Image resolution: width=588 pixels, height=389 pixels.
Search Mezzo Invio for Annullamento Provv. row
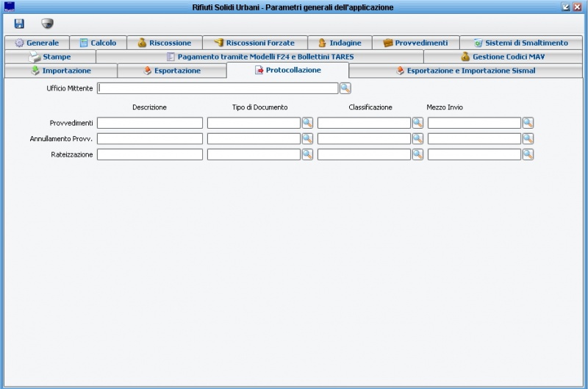click(x=528, y=138)
